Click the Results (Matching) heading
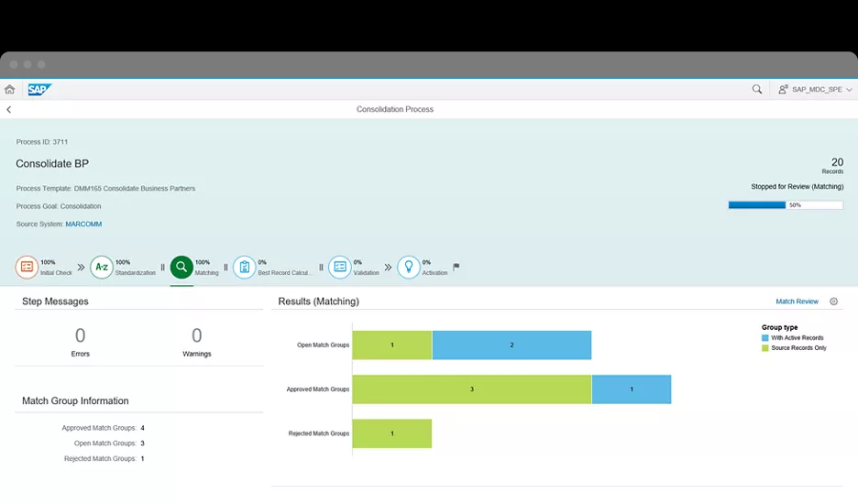858x504 pixels. point(318,301)
